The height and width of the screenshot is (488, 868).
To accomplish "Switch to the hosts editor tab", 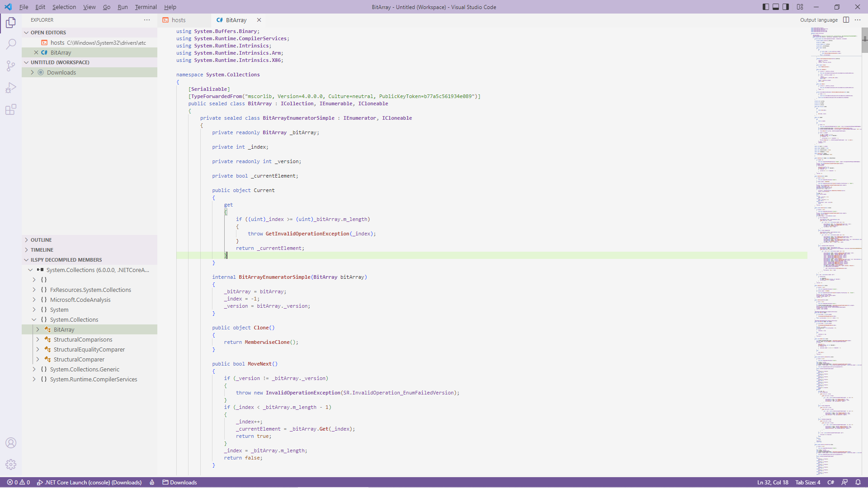I will [179, 20].
